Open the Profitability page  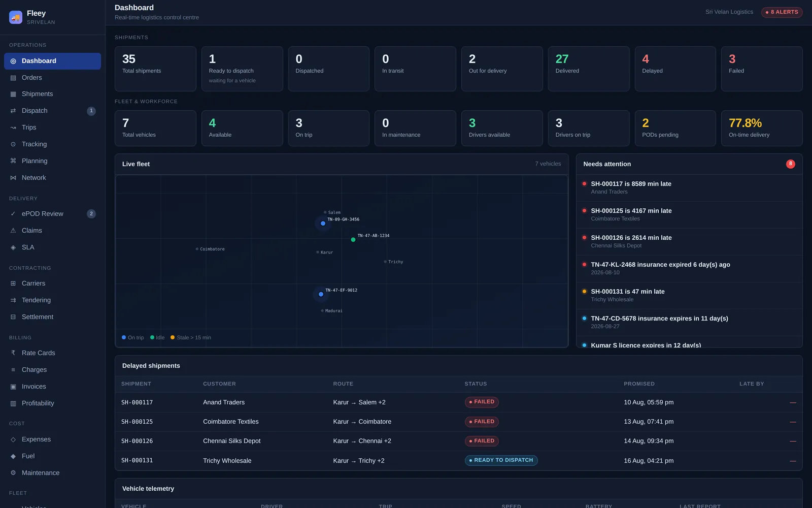[x=52, y=403]
